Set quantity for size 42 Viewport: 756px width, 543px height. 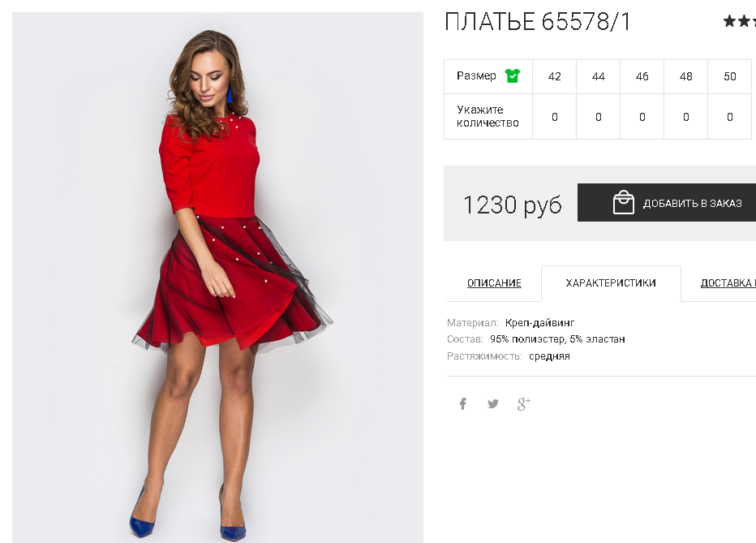(555, 117)
